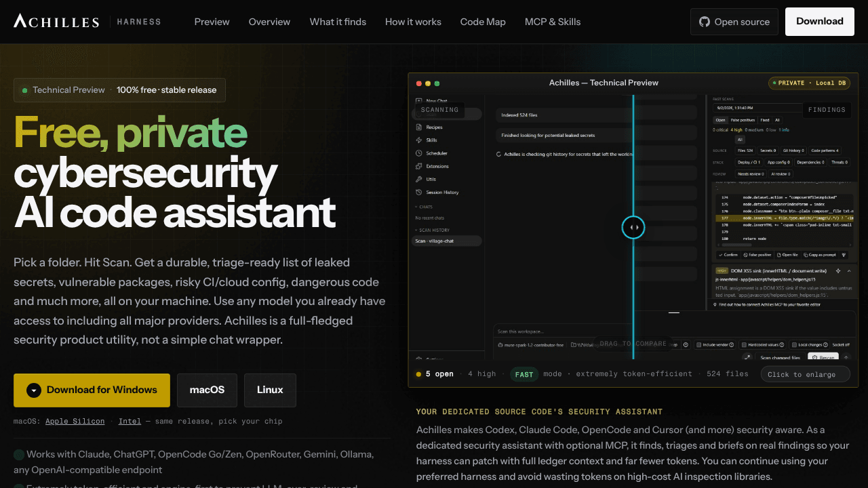Click the Scan changed files button
This screenshot has width=868, height=488.
[x=780, y=357]
